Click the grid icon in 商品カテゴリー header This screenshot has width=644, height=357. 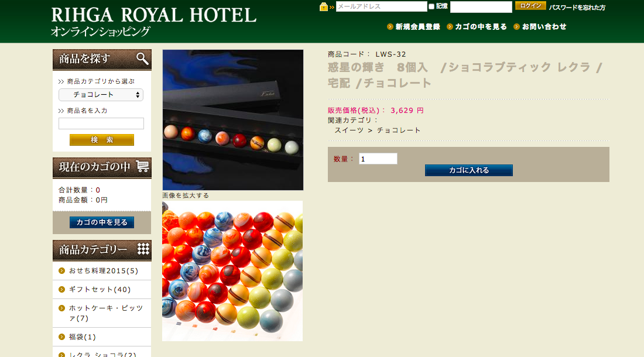click(x=143, y=249)
